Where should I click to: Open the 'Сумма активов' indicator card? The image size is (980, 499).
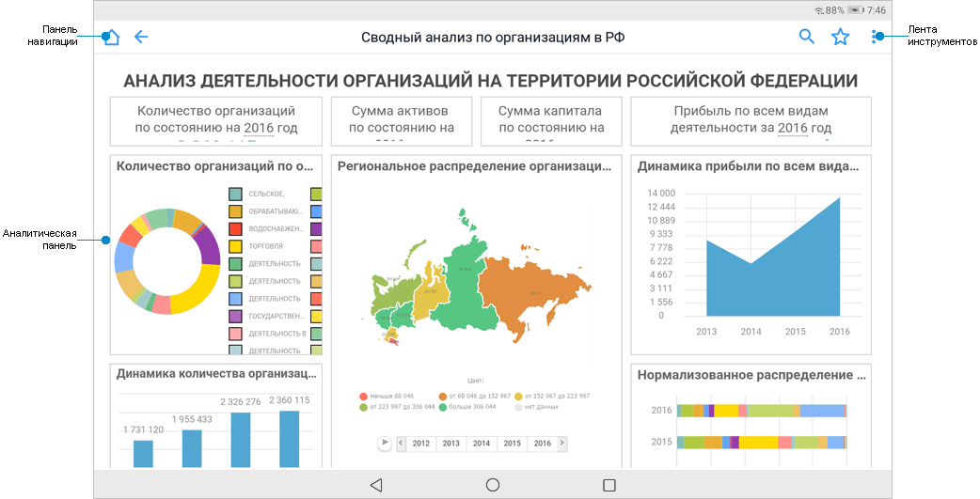click(x=402, y=121)
